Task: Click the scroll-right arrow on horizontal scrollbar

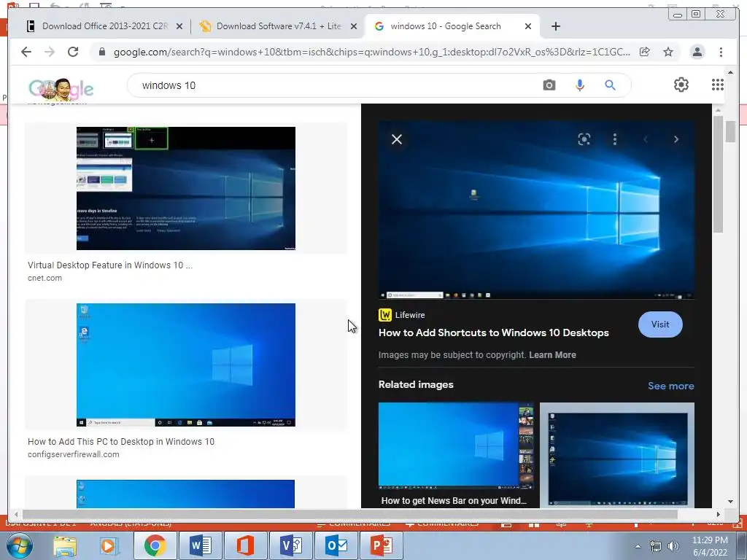Action: [x=719, y=514]
